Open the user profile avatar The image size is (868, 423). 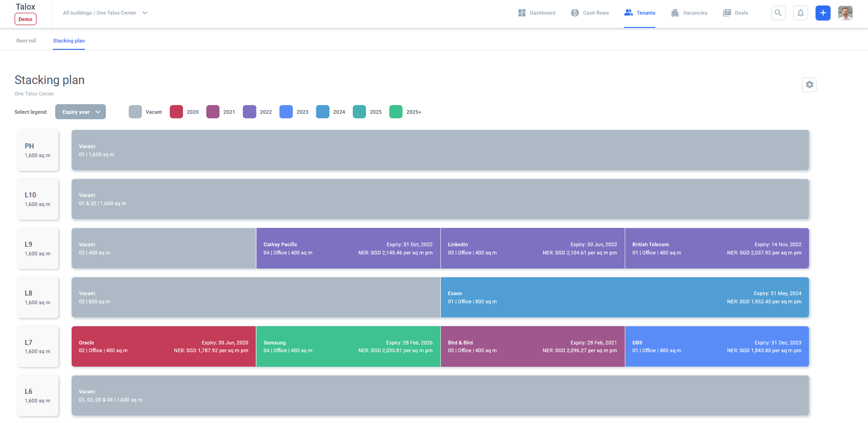tap(845, 13)
